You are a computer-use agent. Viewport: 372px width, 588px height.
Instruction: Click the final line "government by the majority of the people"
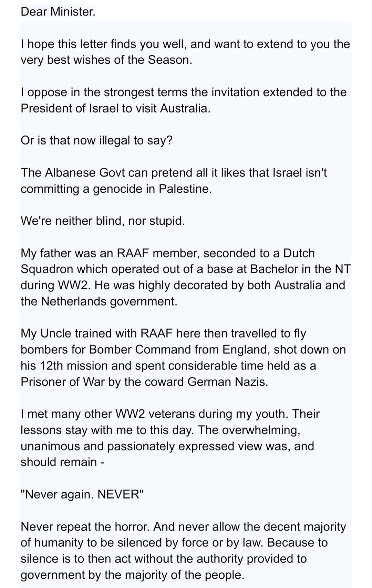pos(132,575)
